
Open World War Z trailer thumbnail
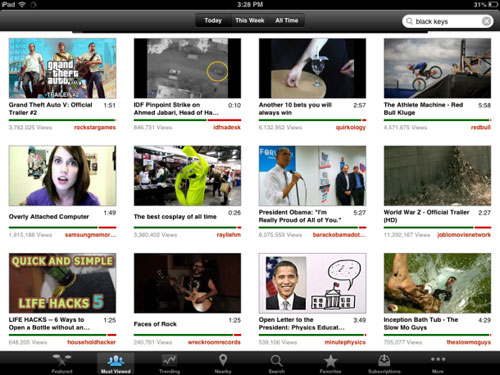[437, 176]
